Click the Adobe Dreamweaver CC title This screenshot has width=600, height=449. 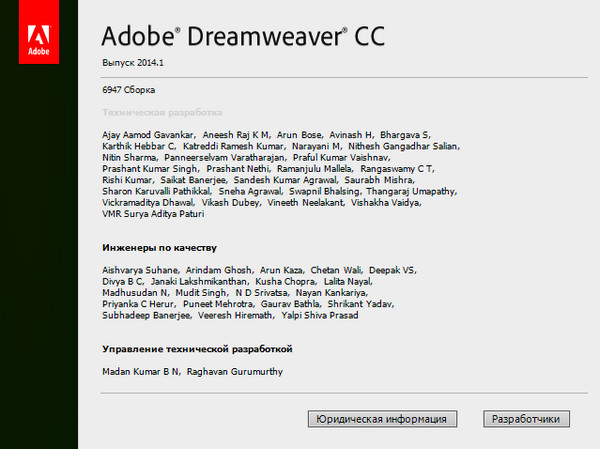243,36
